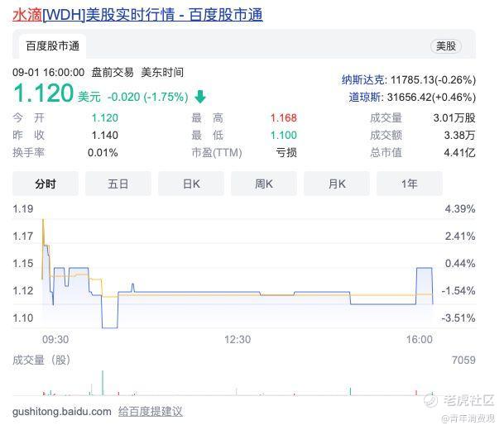Click the 昨收 value 1.140
This screenshot has height=430, width=504.
click(105, 135)
